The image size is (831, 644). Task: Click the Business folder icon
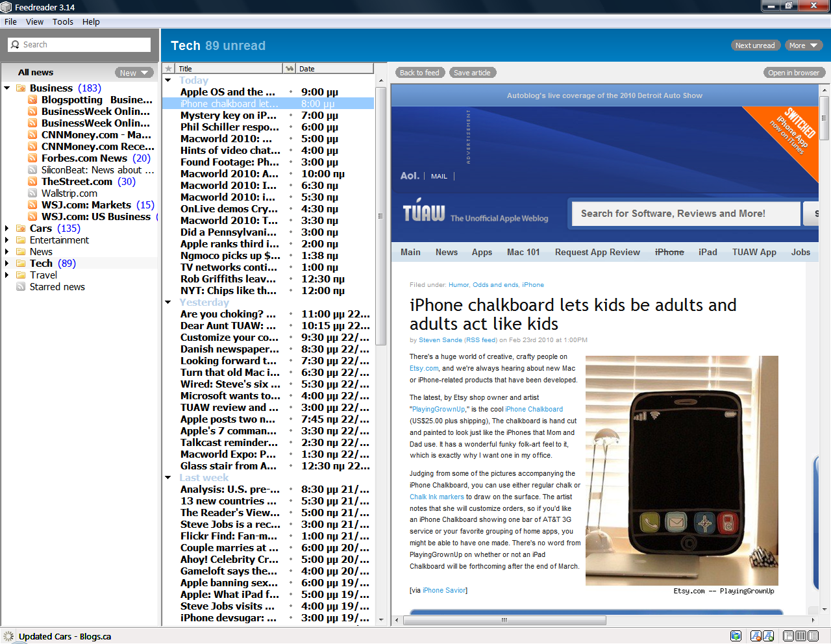click(21, 88)
